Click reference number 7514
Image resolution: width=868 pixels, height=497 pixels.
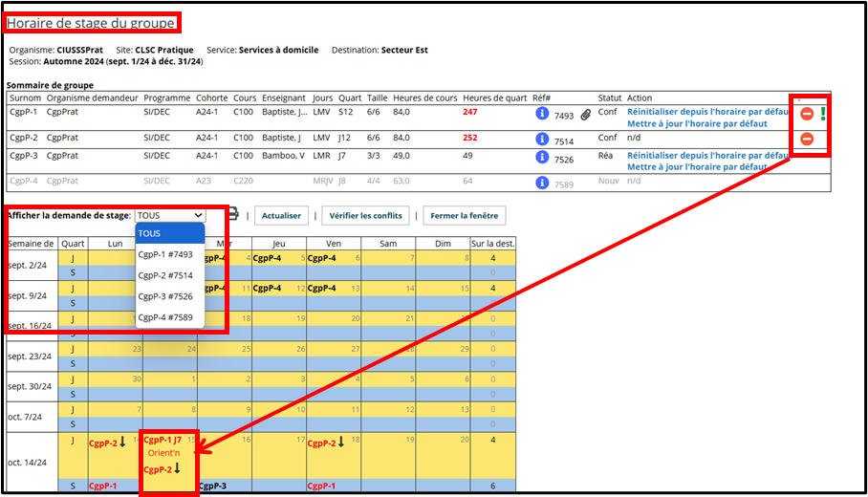point(564,141)
